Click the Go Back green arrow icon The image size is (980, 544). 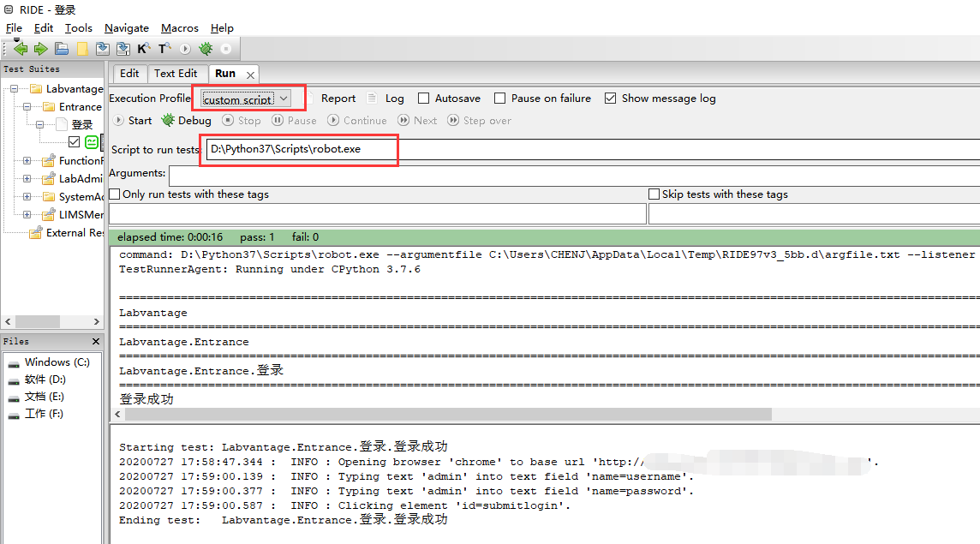click(20, 48)
